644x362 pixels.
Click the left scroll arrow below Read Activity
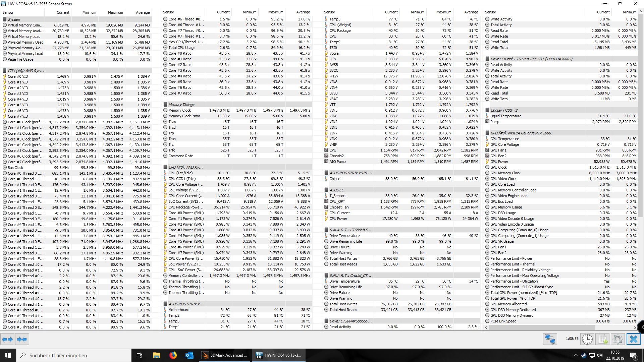[486, 327]
